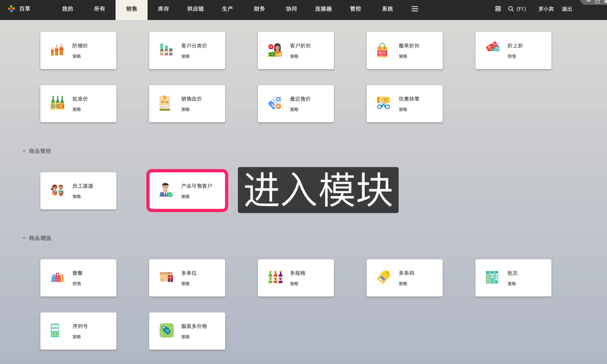Open the 管控 tab
This screenshot has width=607, height=364.
point(355,9)
